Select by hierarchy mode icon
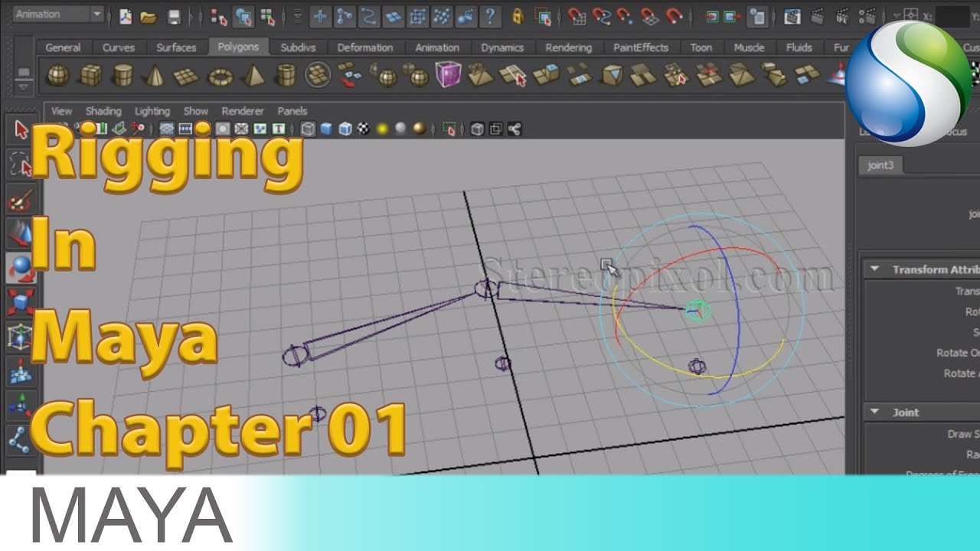980x551 pixels. tap(219, 16)
